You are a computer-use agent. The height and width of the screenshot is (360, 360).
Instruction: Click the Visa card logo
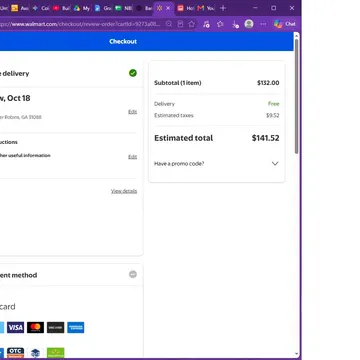(16, 327)
